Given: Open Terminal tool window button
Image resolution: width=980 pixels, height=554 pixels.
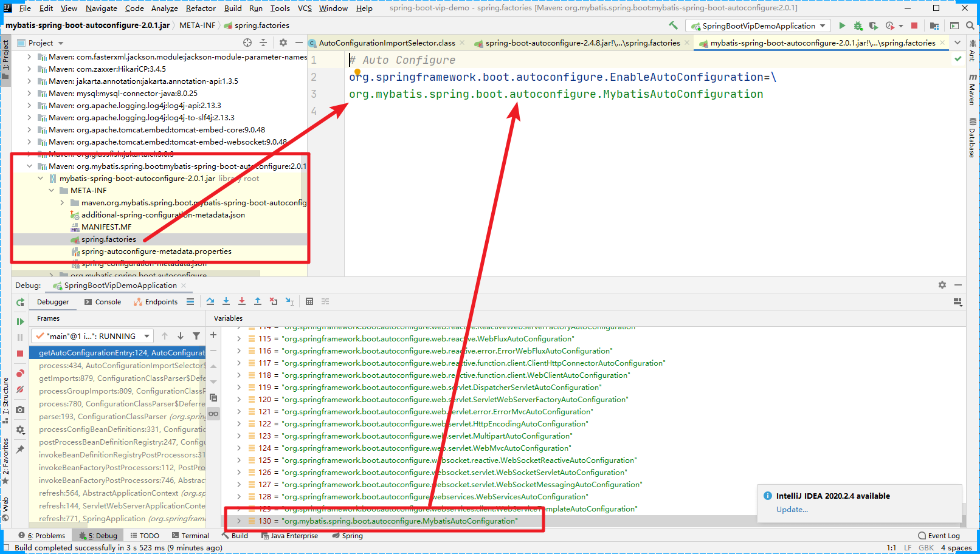Looking at the screenshot, I should click(190, 536).
